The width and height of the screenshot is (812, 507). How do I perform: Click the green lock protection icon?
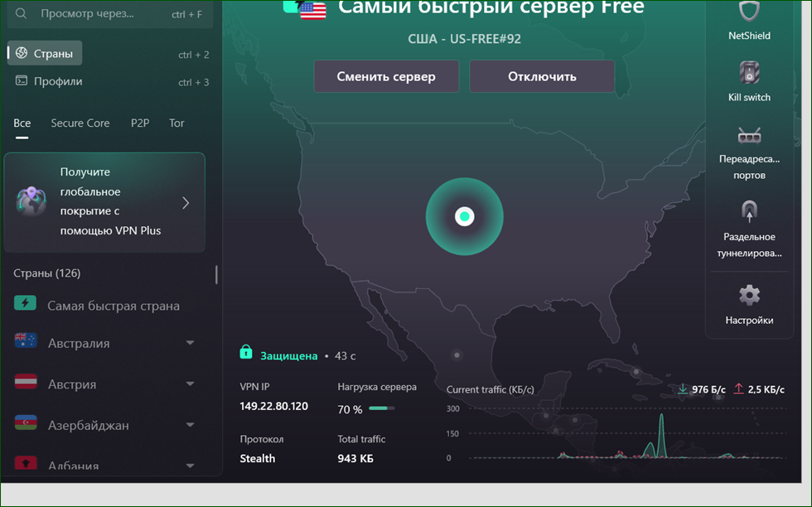(x=246, y=352)
